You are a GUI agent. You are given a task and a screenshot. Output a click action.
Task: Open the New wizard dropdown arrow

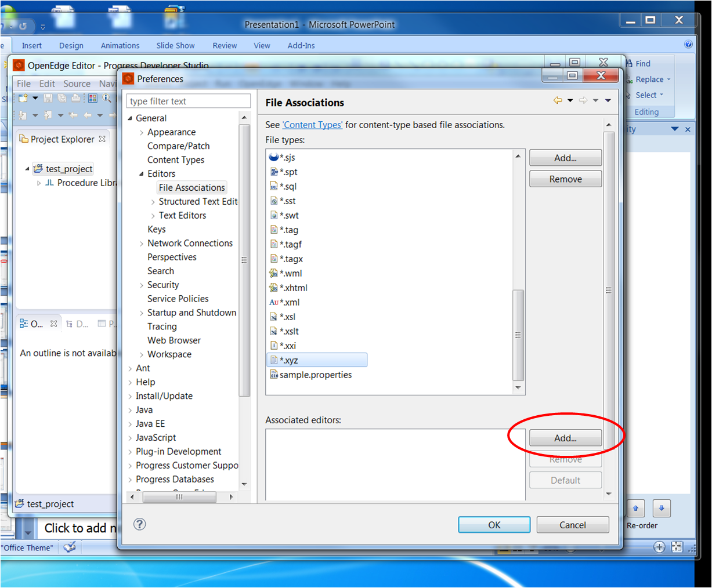pyautogui.click(x=35, y=98)
